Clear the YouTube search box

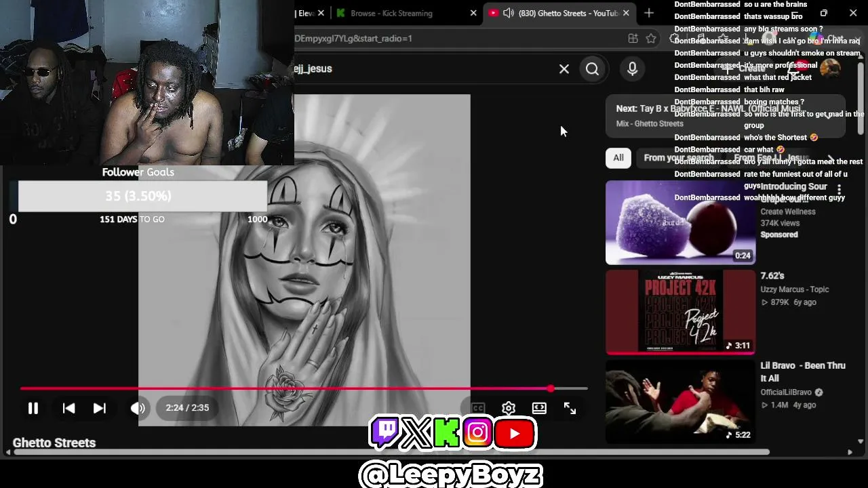pos(564,68)
